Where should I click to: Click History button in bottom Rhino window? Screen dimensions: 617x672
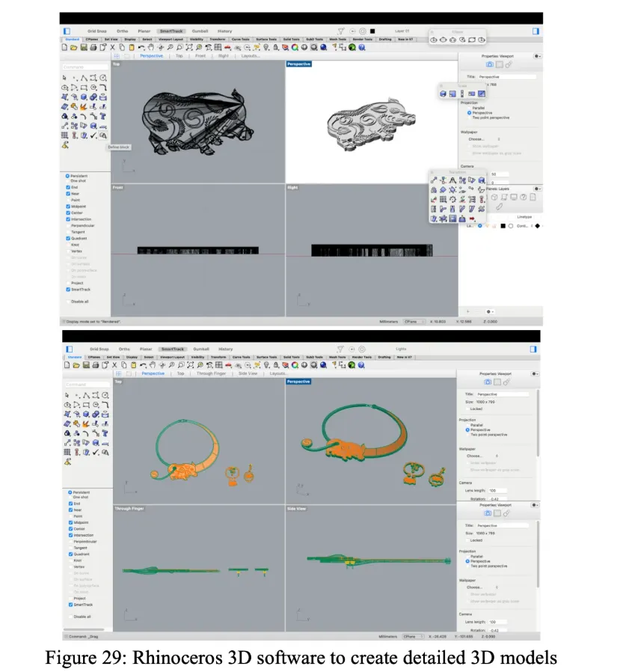(x=226, y=349)
